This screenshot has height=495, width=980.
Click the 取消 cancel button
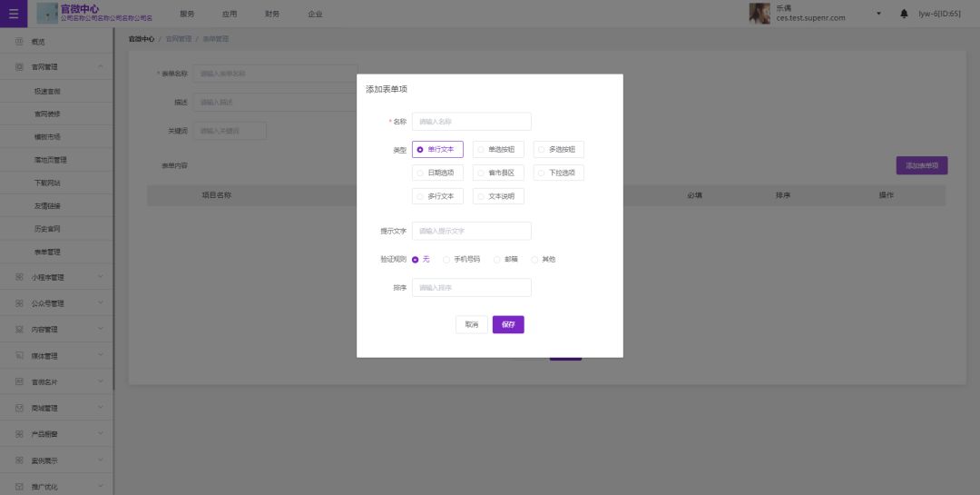tap(471, 324)
